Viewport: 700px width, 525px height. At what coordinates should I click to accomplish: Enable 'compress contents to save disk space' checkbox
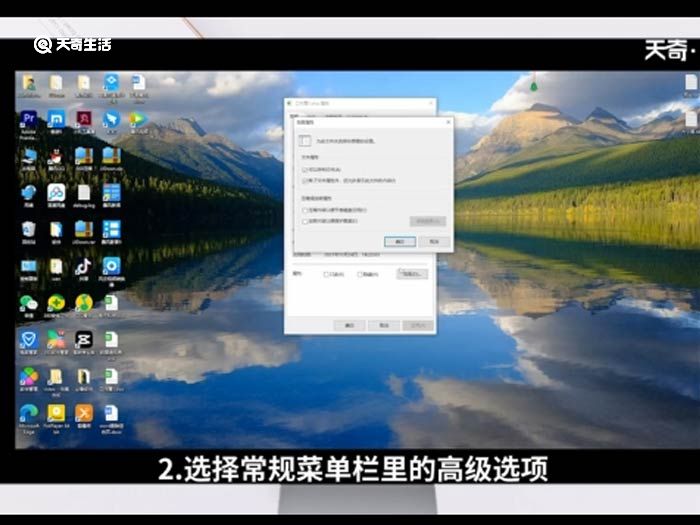point(305,210)
